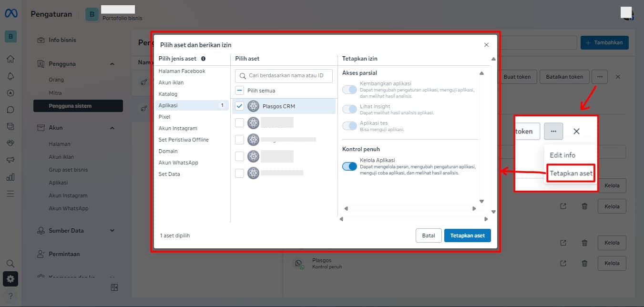The width and height of the screenshot is (644, 307).
Task: Click the Meta logo icon
Action: [x=11, y=14]
